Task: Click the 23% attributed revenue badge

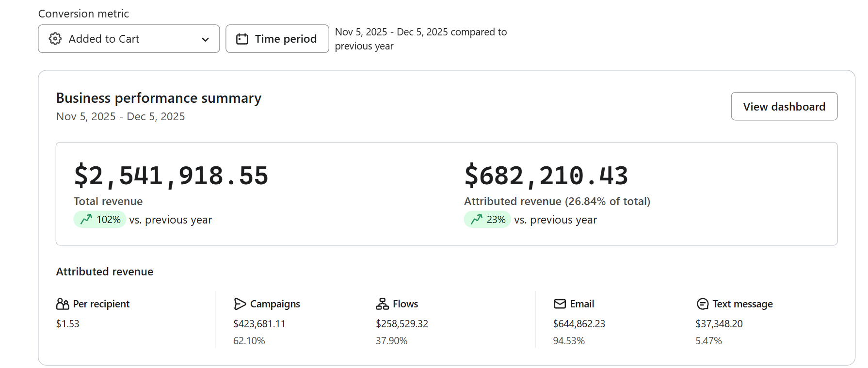Action: 487,220
